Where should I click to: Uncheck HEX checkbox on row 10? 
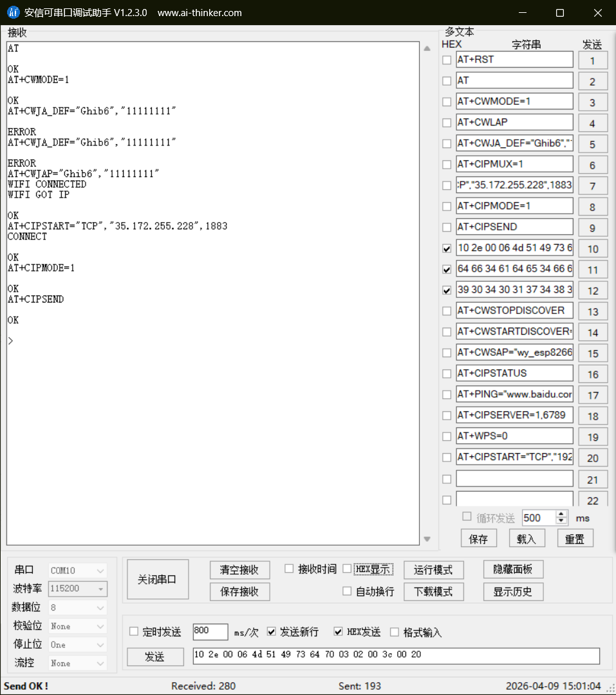point(447,248)
